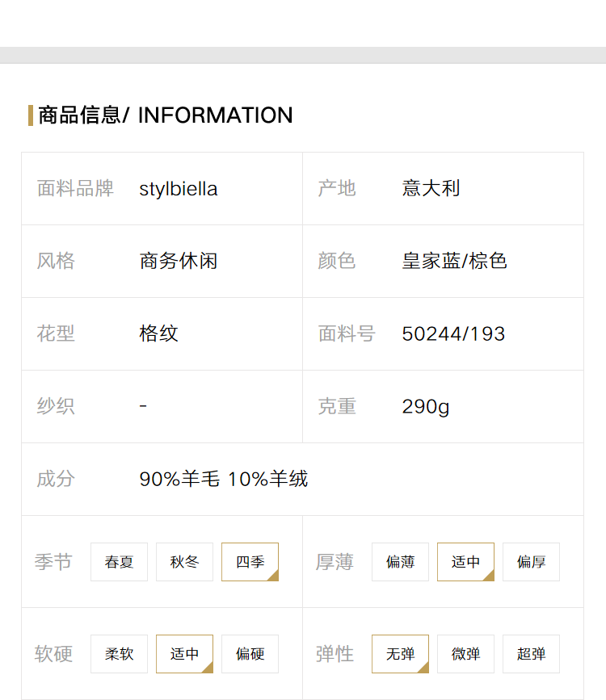Screen dimensions: 606x700
Task: Choose 偏薄 thickness option
Action: pyautogui.click(x=400, y=562)
